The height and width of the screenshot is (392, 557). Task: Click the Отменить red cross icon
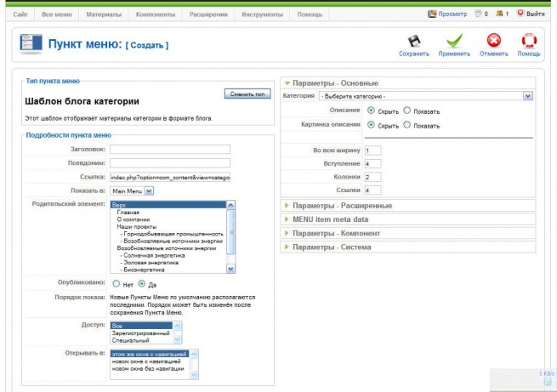(x=494, y=41)
